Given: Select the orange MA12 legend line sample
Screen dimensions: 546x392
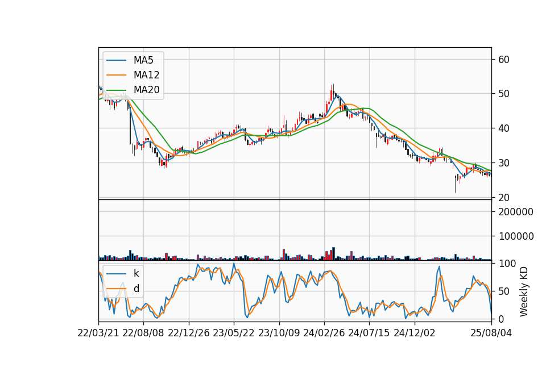Looking at the screenshot, I should 116,75.
